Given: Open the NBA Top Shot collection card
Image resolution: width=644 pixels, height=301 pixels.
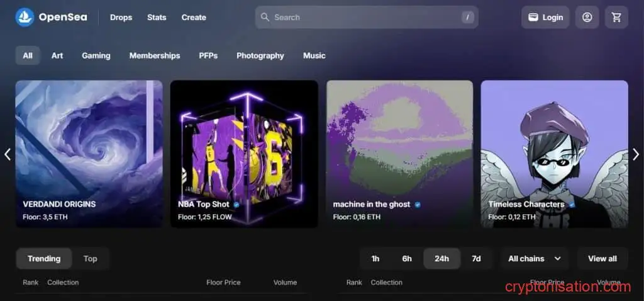Looking at the screenshot, I should (245, 154).
